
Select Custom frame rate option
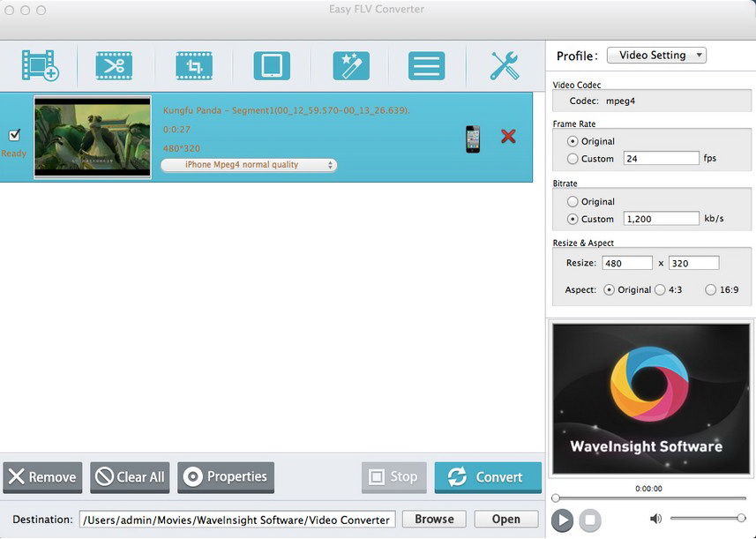coord(573,159)
